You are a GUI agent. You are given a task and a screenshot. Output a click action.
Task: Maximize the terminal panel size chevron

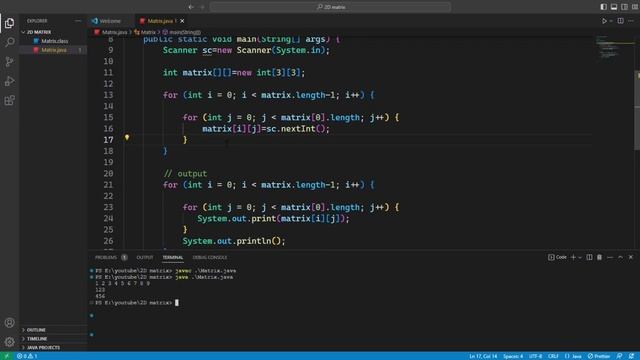click(x=620, y=257)
